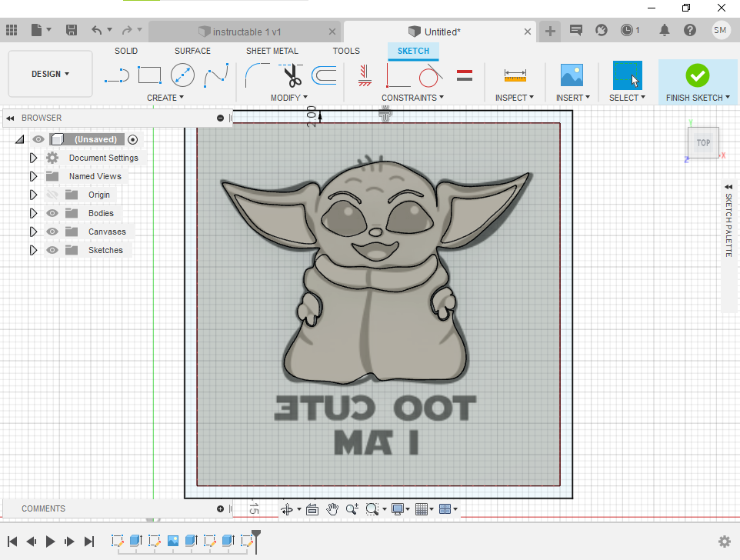This screenshot has width=740, height=560.
Task: Switch to the instructable 1 v1 document tab
Action: [x=245, y=32]
